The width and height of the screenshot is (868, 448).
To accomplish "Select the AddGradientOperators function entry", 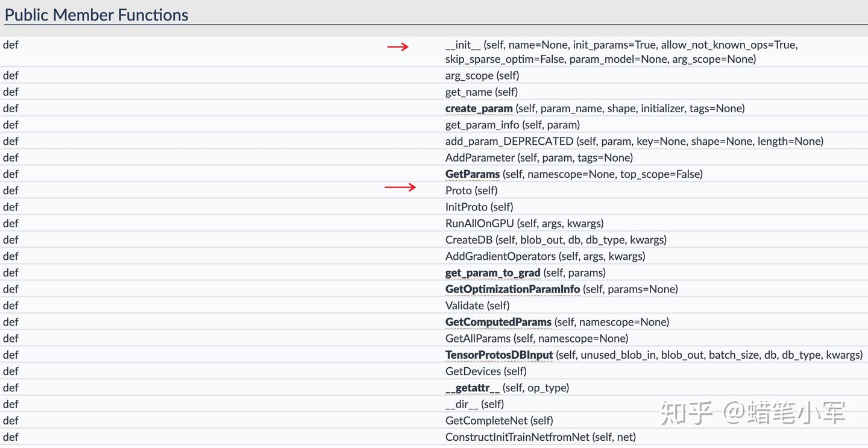I will click(x=500, y=256).
